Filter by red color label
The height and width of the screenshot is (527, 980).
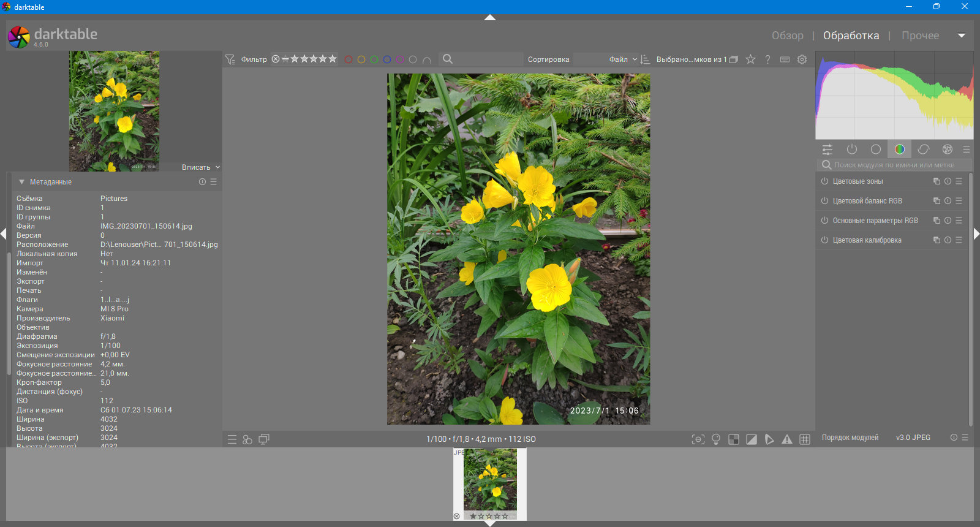(x=349, y=59)
